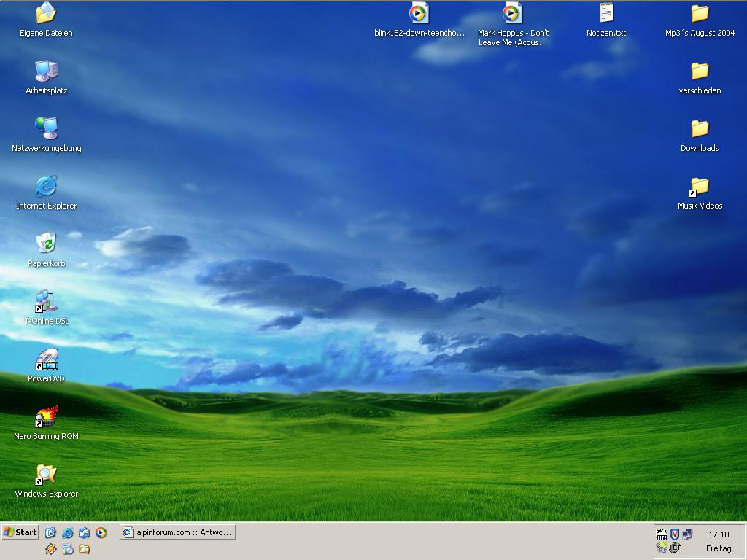Select the verschieden folder
747x560 pixels.
click(700, 71)
